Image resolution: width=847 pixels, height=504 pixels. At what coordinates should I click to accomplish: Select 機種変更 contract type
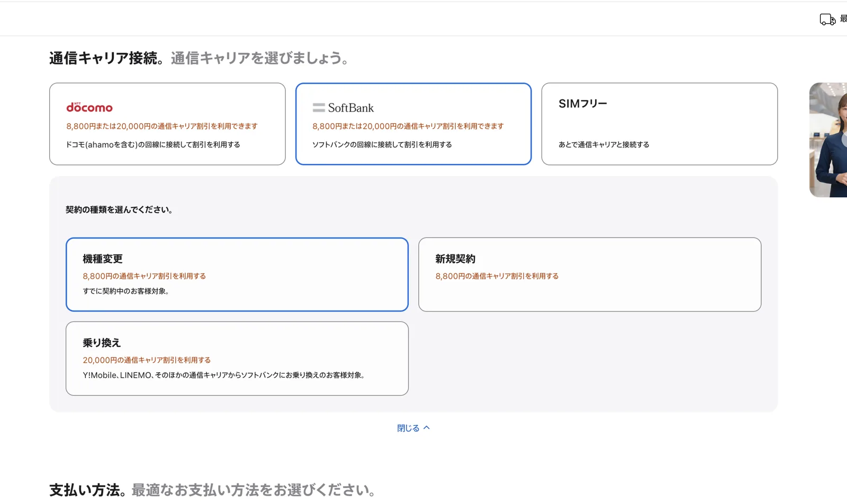click(x=237, y=274)
